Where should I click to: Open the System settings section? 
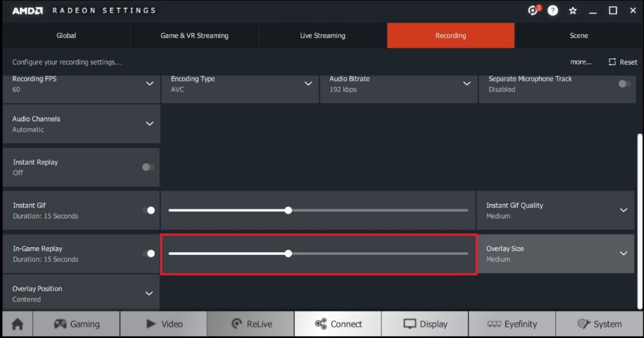(599, 324)
